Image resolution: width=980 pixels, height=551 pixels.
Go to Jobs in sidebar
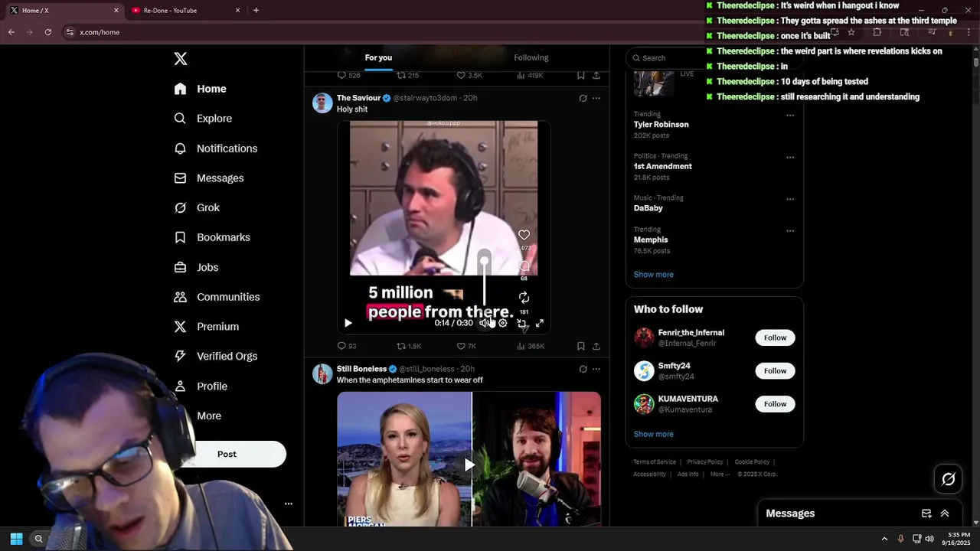(x=196, y=267)
